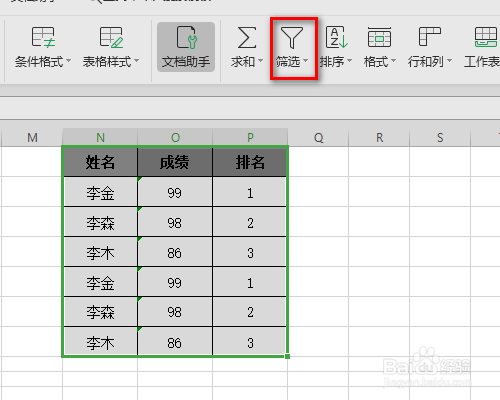Click the Worksheet (工作表) icon
This screenshot has height=400, width=500.
pyautogui.click(x=486, y=37)
